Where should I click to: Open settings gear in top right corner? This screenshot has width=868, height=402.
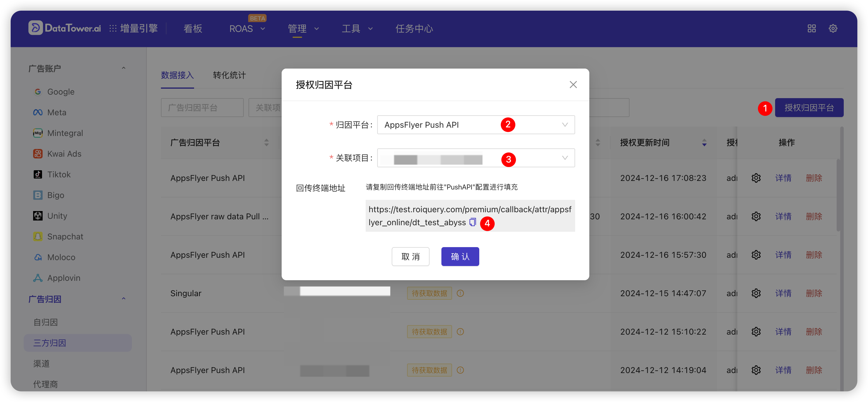click(833, 29)
